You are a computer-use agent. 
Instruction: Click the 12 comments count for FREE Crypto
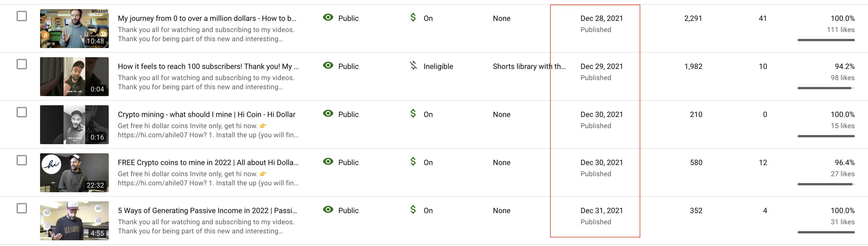coord(763,162)
